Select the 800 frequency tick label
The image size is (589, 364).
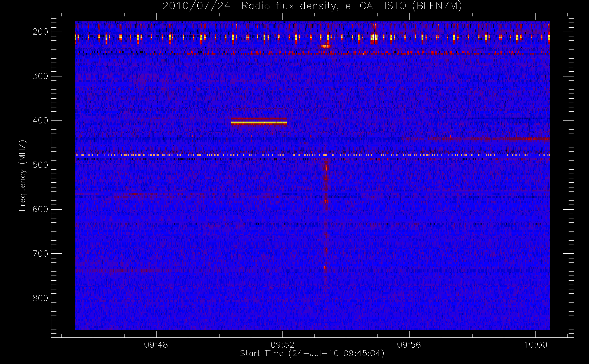point(40,298)
